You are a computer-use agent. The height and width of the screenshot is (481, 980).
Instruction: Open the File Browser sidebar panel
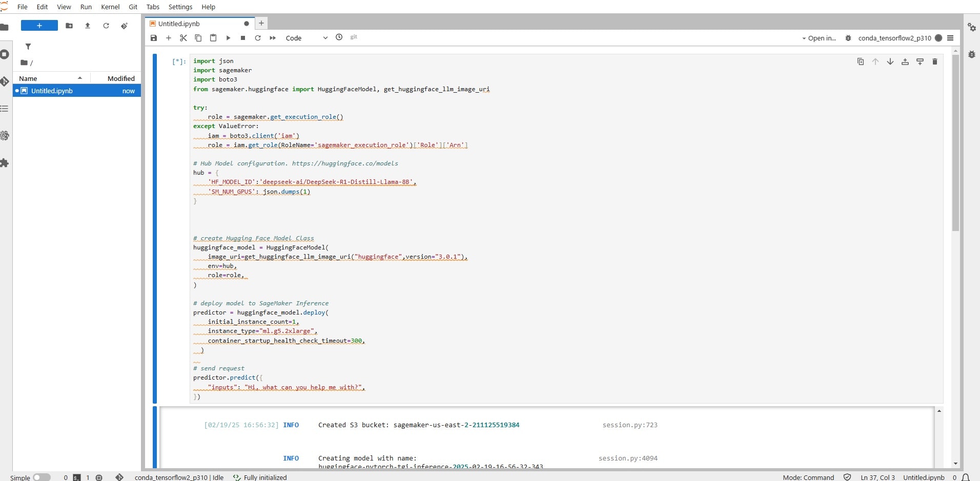tap(5, 27)
